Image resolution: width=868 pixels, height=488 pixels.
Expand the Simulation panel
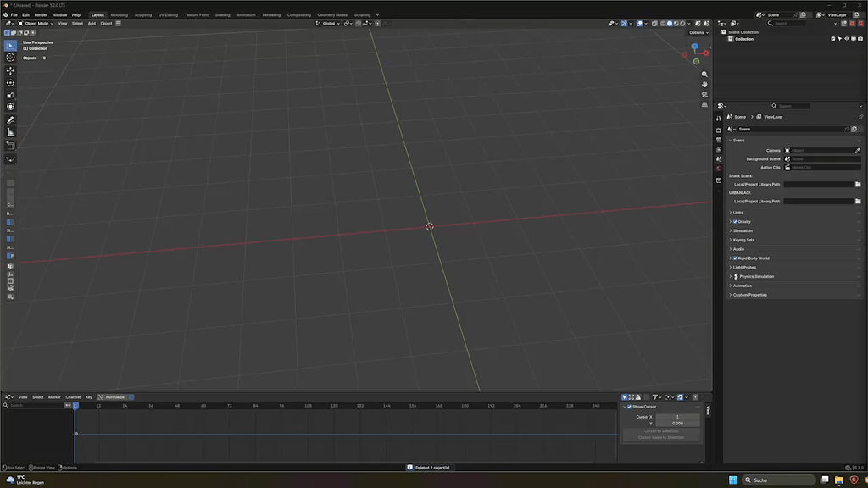[743, 230]
